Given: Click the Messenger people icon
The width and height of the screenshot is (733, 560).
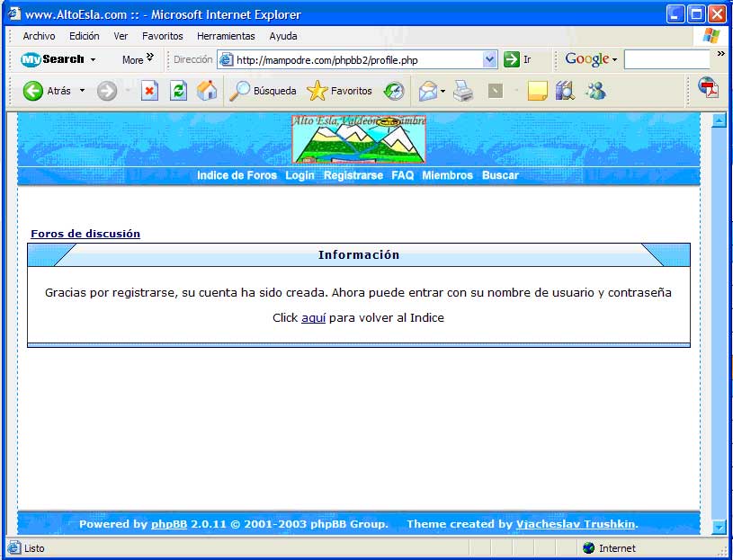Looking at the screenshot, I should coord(594,91).
